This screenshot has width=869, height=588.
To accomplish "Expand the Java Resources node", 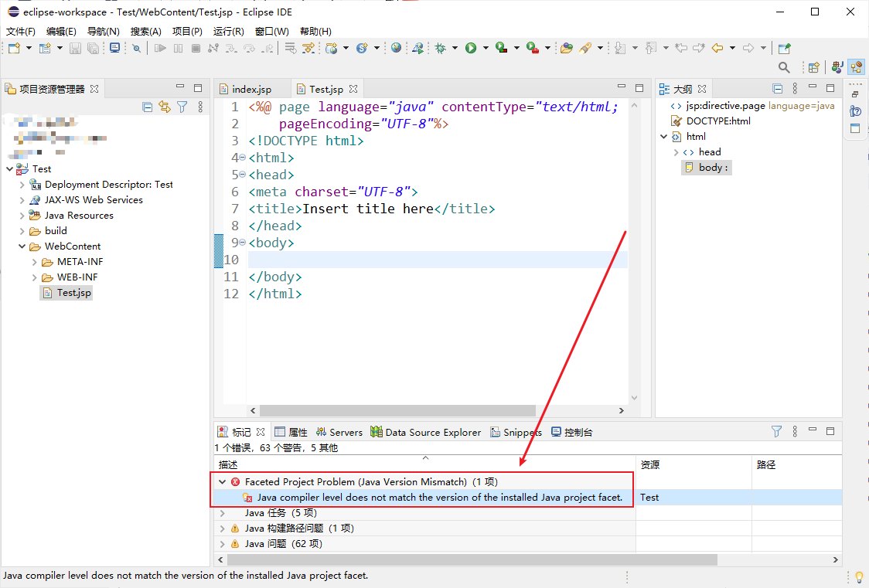I will point(22,216).
